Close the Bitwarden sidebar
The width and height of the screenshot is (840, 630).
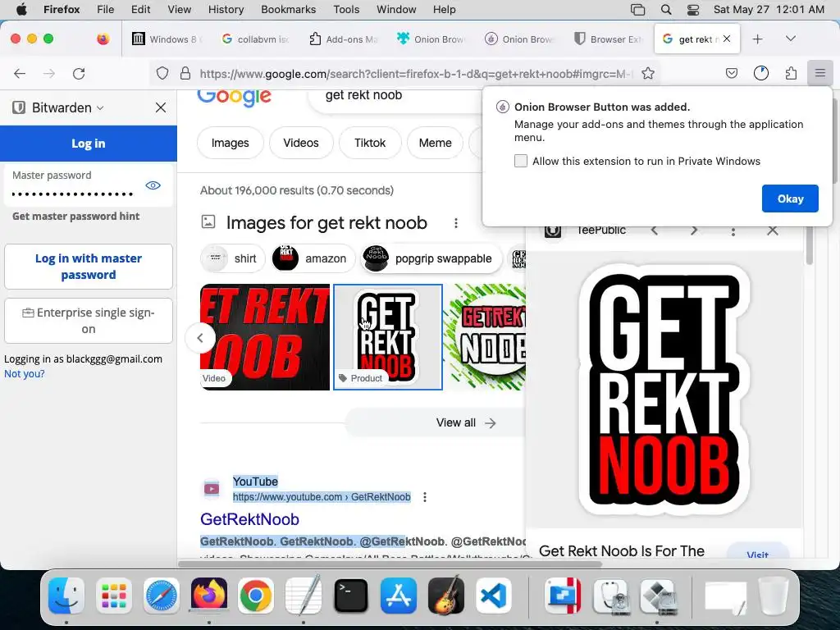[161, 107]
